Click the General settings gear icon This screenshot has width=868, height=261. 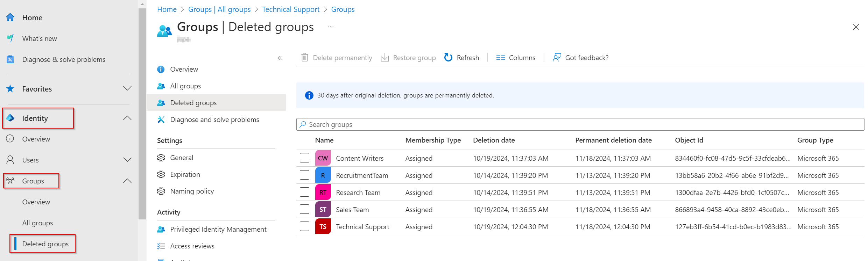pyautogui.click(x=161, y=158)
